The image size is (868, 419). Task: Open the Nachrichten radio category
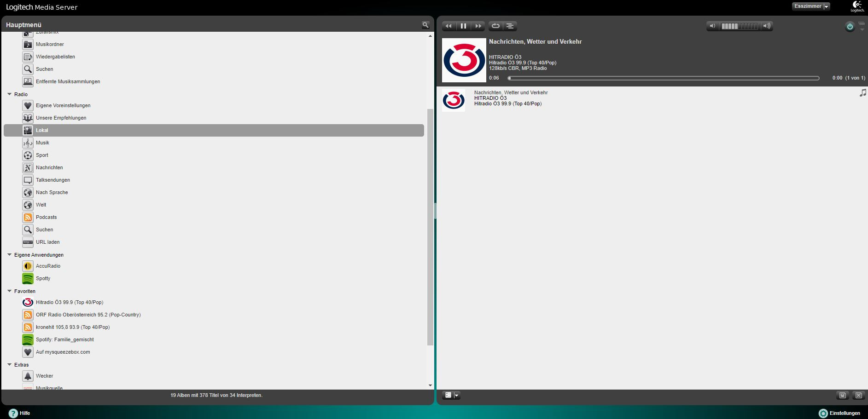[49, 168]
